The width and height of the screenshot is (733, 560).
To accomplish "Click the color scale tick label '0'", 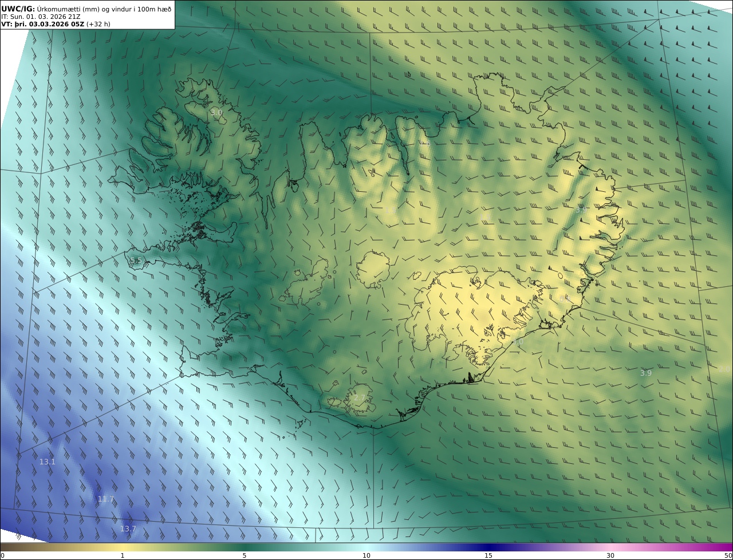I will (x=2, y=555).
